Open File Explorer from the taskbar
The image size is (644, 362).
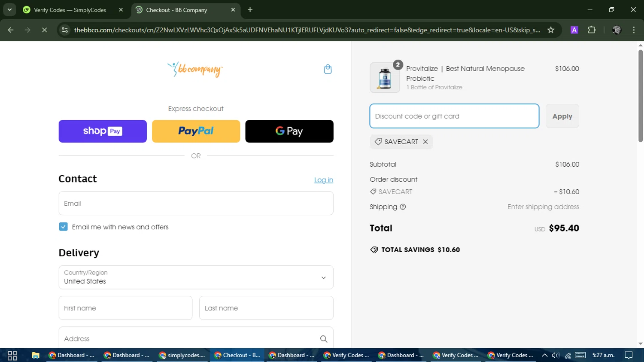coord(36,356)
